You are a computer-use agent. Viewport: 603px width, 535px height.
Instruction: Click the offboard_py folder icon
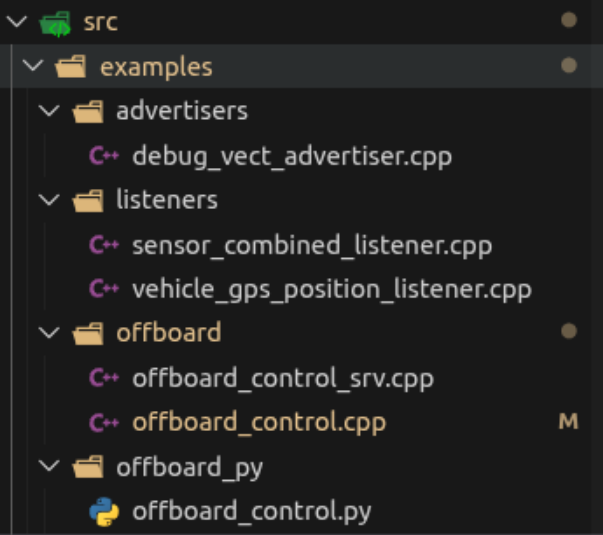[x=88, y=467]
